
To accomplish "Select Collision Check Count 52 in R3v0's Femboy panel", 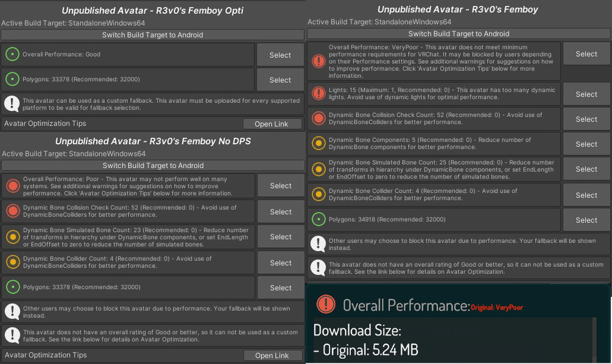I will point(586,119).
